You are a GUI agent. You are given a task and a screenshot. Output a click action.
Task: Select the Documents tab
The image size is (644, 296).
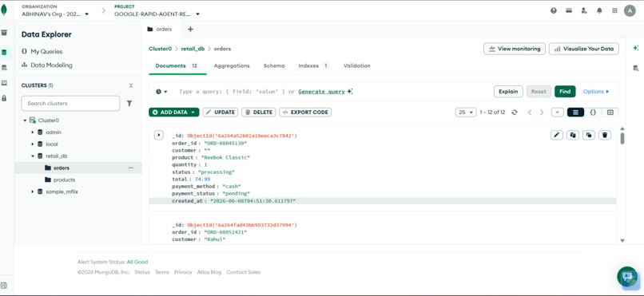tap(177, 65)
